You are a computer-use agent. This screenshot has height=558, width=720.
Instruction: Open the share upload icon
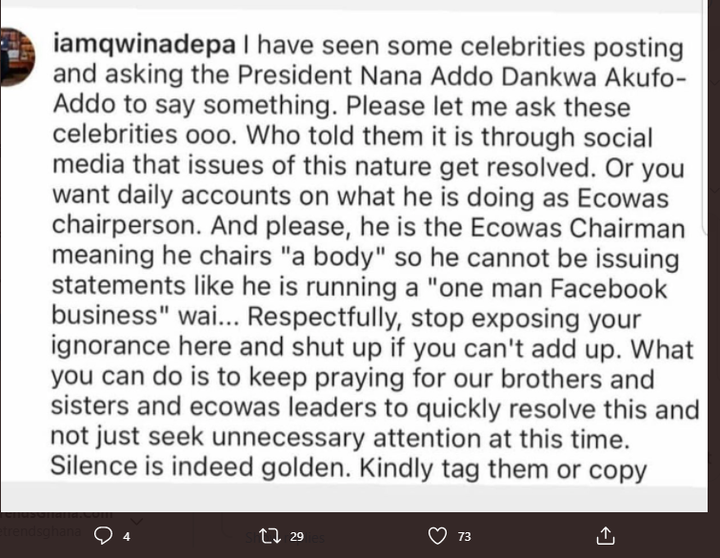tap(605, 535)
